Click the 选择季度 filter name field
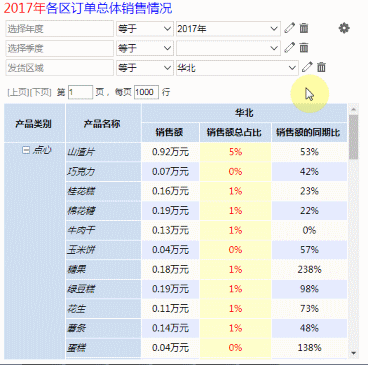368x365 pixels. (x=60, y=48)
